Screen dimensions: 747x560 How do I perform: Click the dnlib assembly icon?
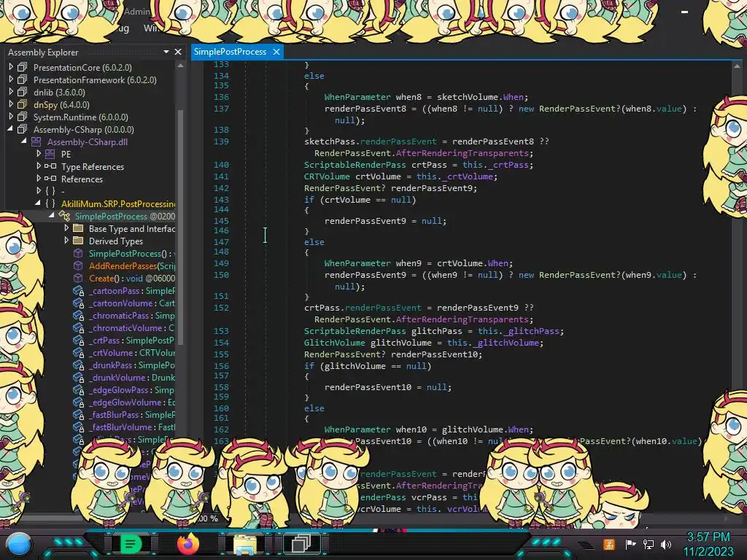(x=23, y=92)
